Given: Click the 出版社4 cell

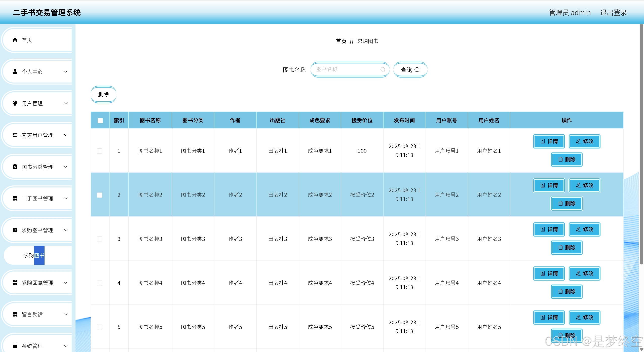Looking at the screenshot, I should [x=278, y=283].
